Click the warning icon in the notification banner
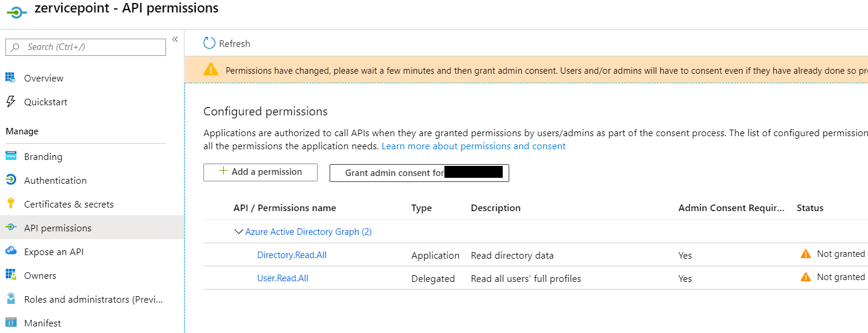The width and height of the screenshot is (868, 333). coord(211,70)
